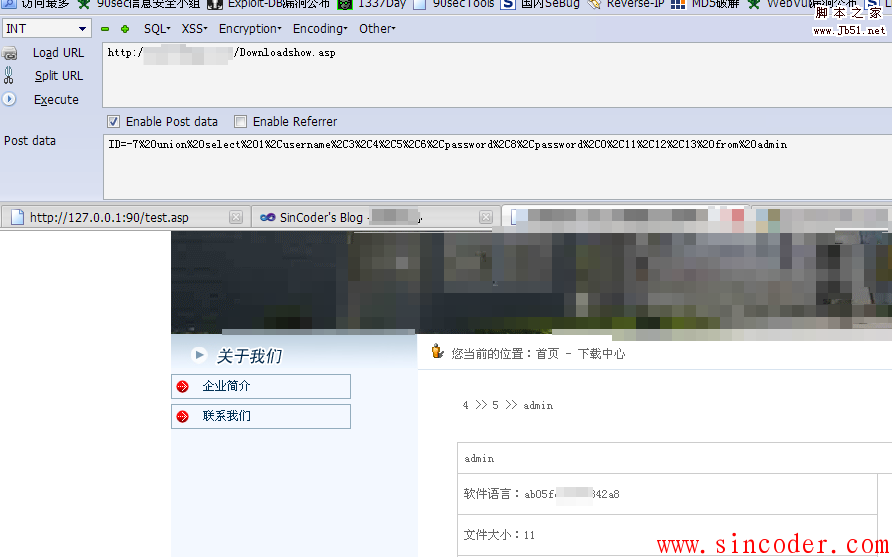Screen dimensions: 892x557
Task: Open the INT type dropdown
Action: (46, 28)
